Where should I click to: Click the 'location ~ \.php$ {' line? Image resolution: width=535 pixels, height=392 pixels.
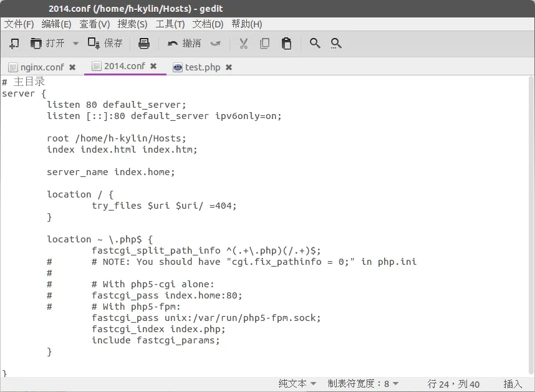pyautogui.click(x=100, y=239)
